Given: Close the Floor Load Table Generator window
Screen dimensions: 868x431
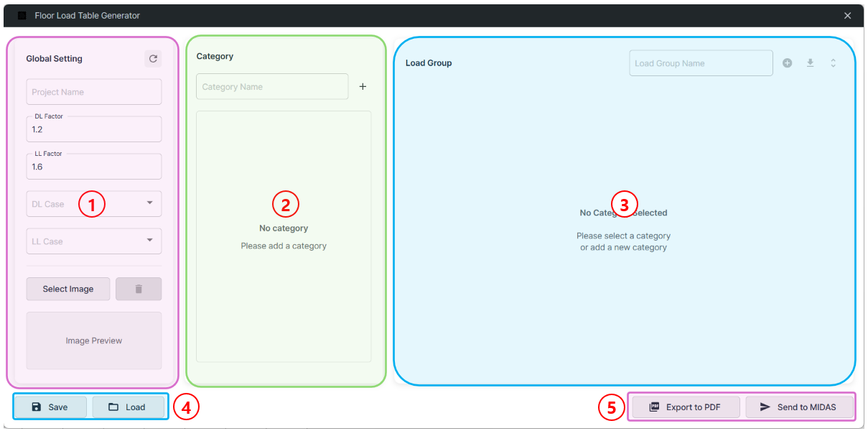Looking at the screenshot, I should pos(847,16).
